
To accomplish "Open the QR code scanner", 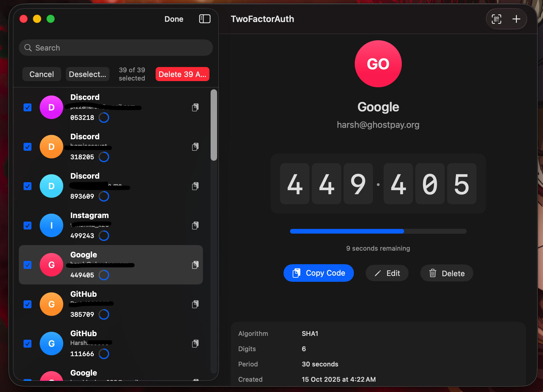I will tap(497, 19).
